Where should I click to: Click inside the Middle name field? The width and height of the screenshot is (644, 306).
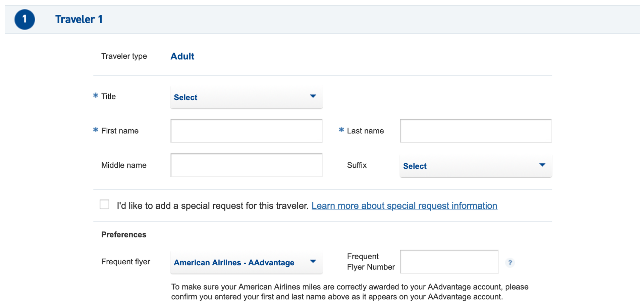pos(246,165)
